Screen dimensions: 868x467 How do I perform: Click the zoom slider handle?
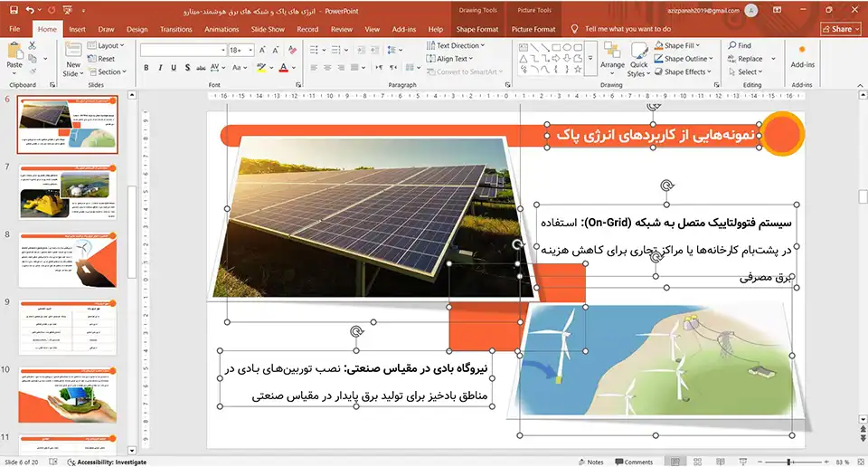point(788,462)
